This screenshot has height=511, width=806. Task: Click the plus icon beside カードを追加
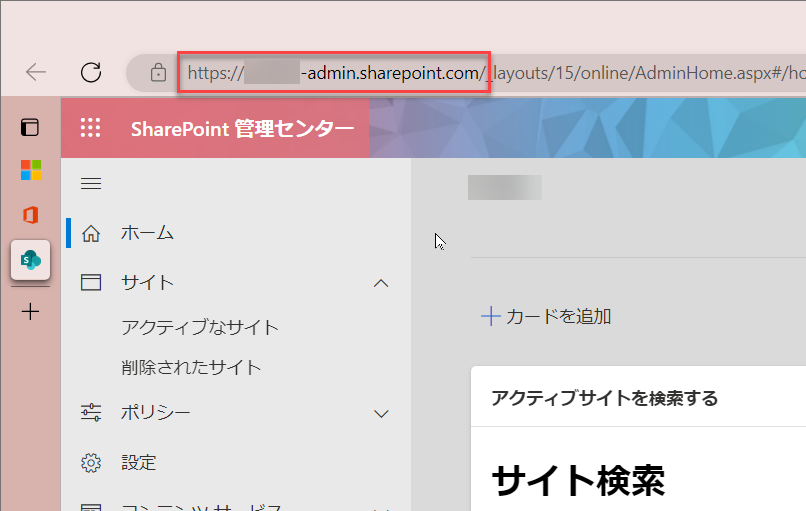point(490,316)
